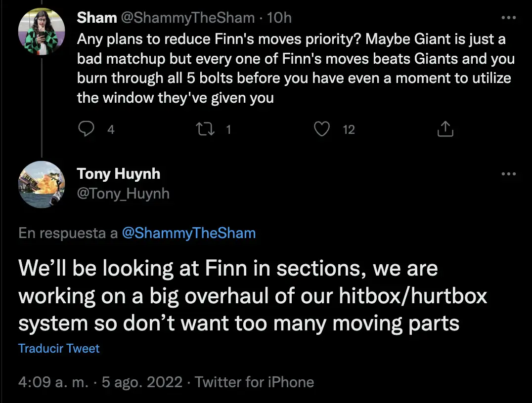Click the @ShammyTheSham handle in the header

pos(187,18)
